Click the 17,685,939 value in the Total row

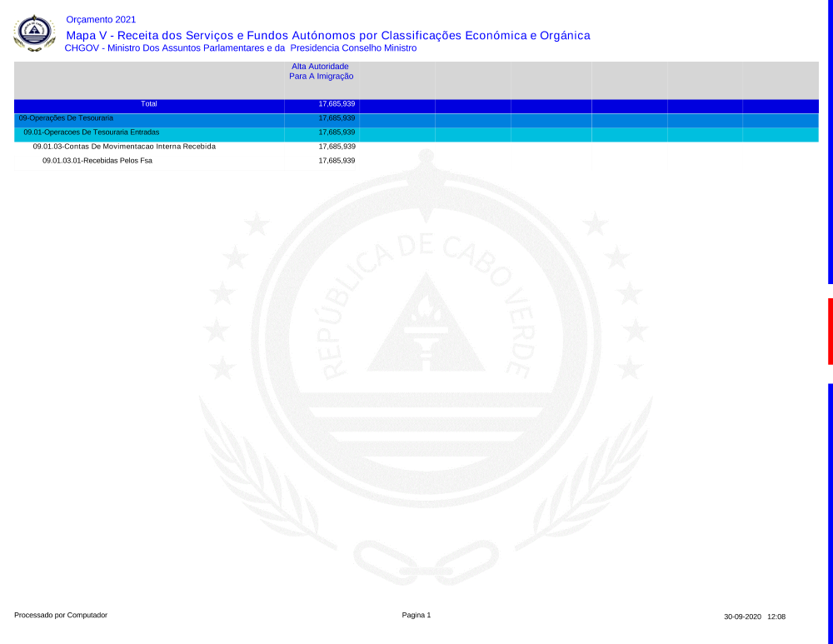[x=337, y=104]
